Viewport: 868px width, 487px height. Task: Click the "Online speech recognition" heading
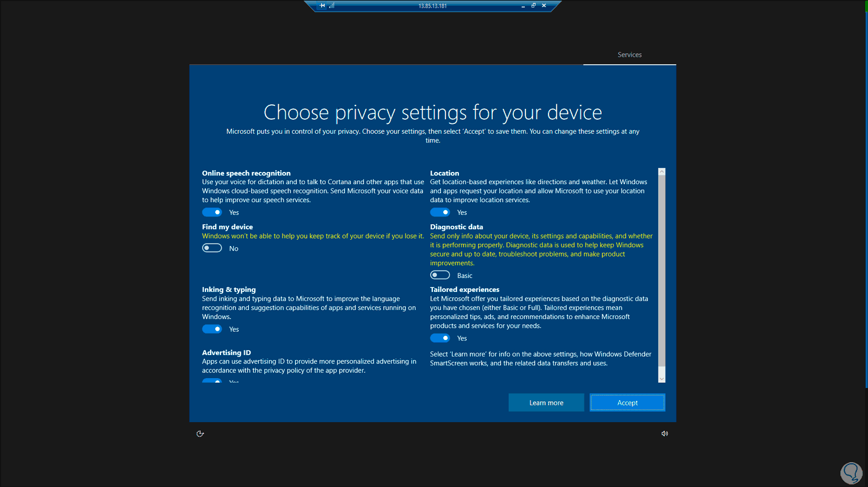coord(247,173)
